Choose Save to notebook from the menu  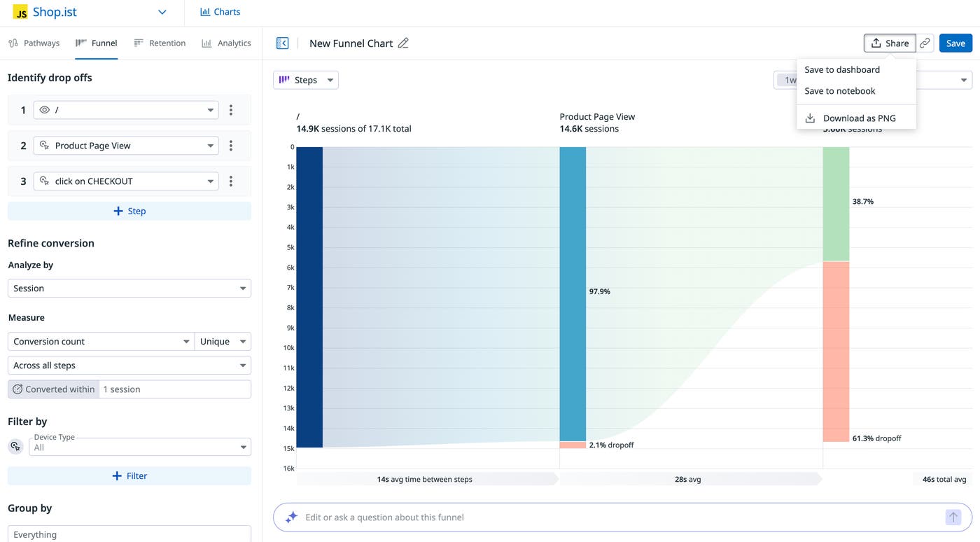coord(839,90)
